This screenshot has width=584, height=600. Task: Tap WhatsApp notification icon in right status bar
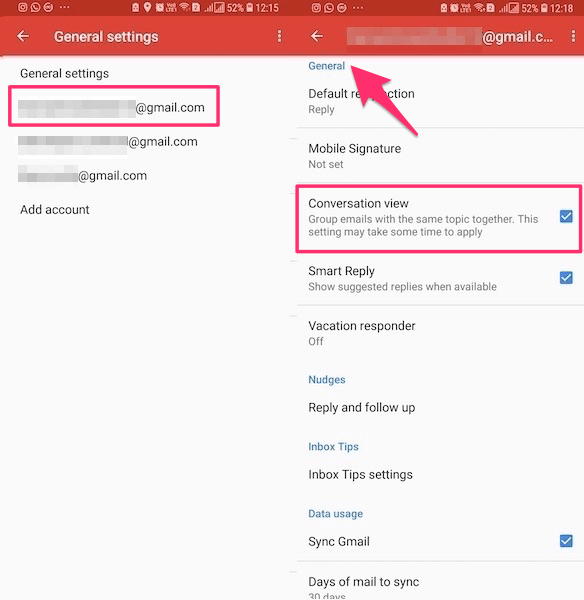(x=329, y=7)
